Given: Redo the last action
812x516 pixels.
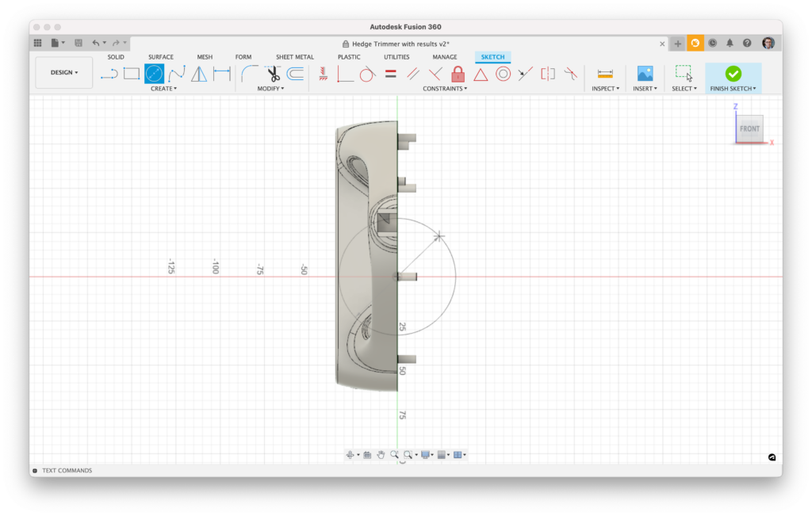Looking at the screenshot, I should (x=116, y=43).
